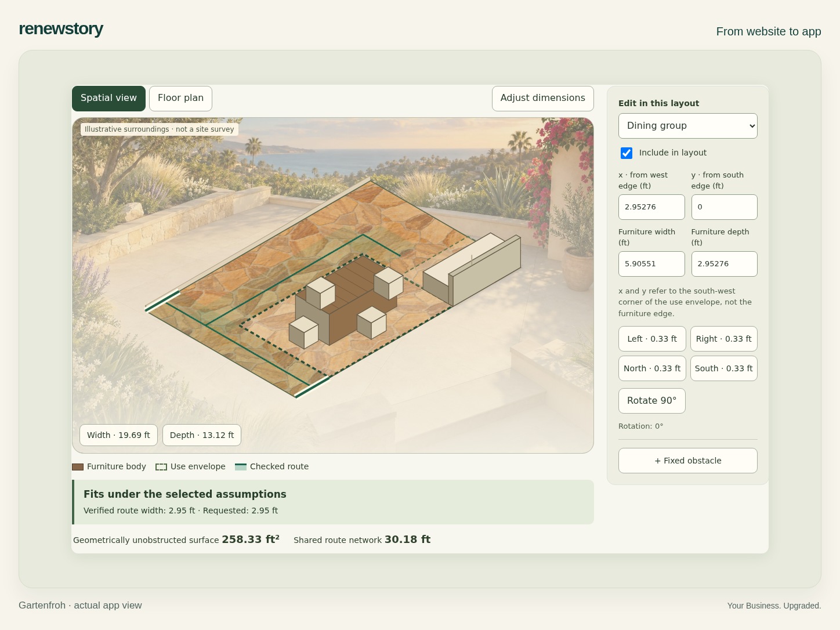Nudge left with Left · 0.33 ft button

(652, 339)
